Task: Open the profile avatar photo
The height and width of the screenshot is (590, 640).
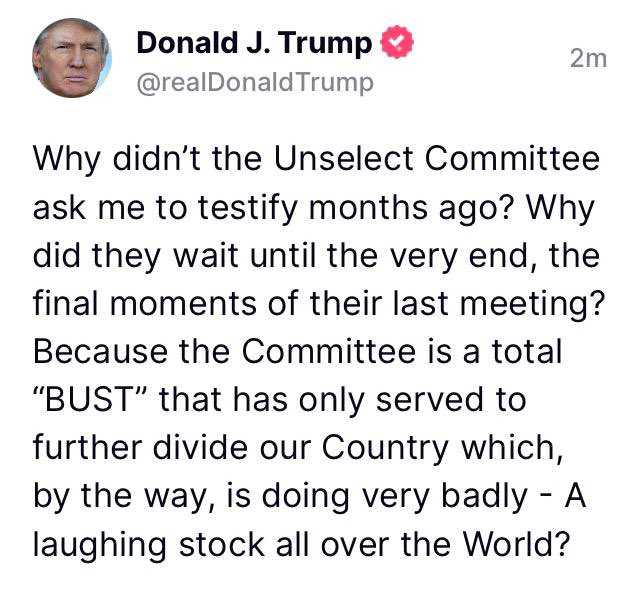Action: pyautogui.click(x=72, y=58)
